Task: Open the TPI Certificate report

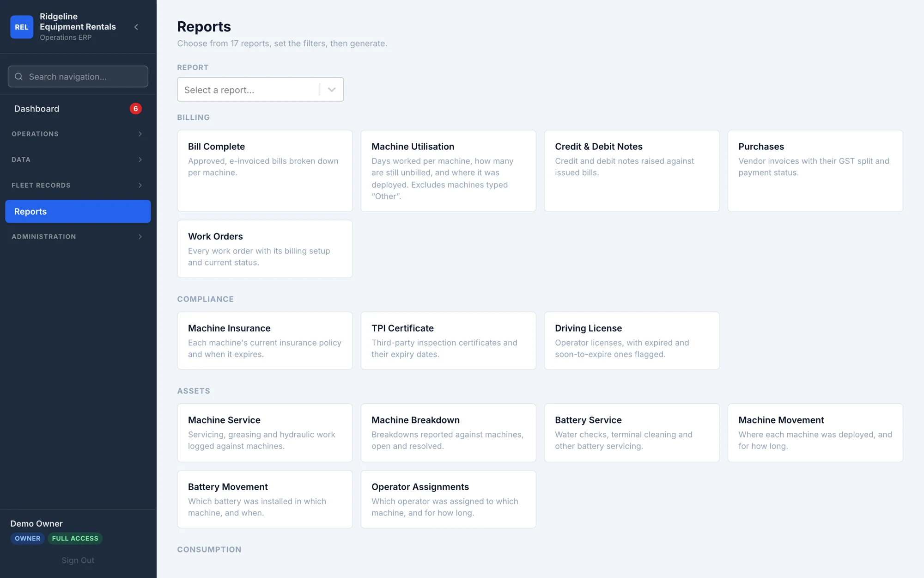Action: click(448, 341)
